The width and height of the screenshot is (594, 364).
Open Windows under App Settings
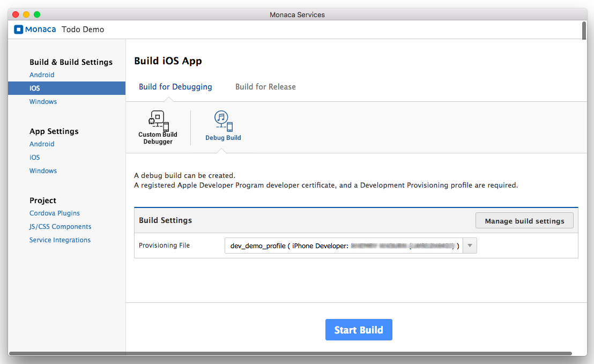pos(43,171)
